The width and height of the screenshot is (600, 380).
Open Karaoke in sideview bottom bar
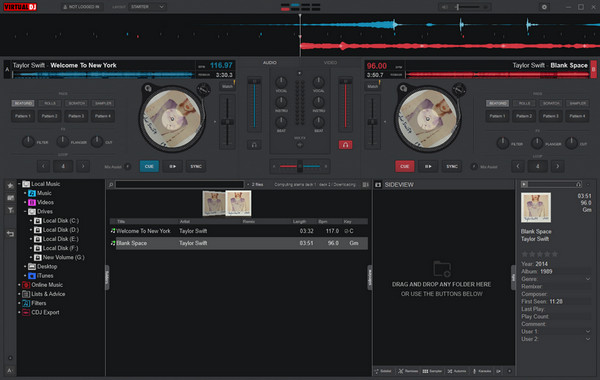482,371
